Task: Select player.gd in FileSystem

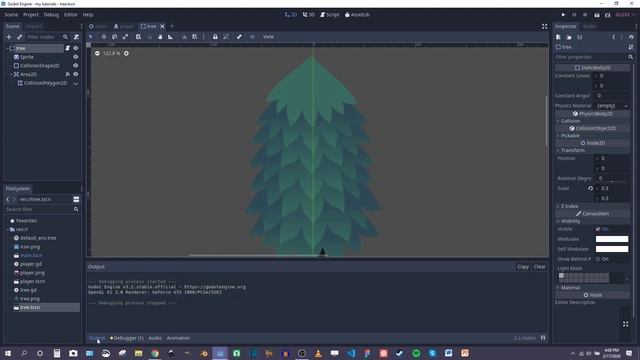Action: [31, 264]
